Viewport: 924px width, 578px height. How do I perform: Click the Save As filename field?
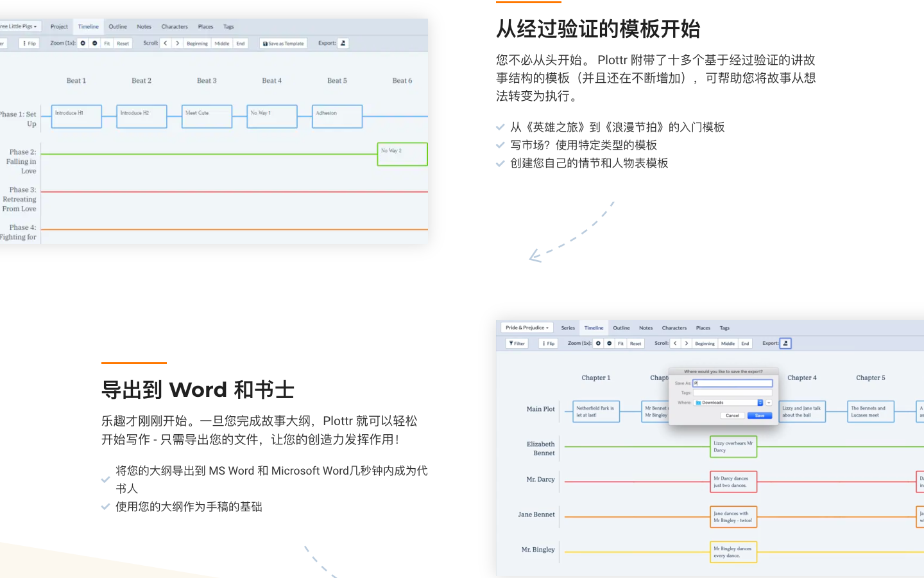pyautogui.click(x=732, y=383)
